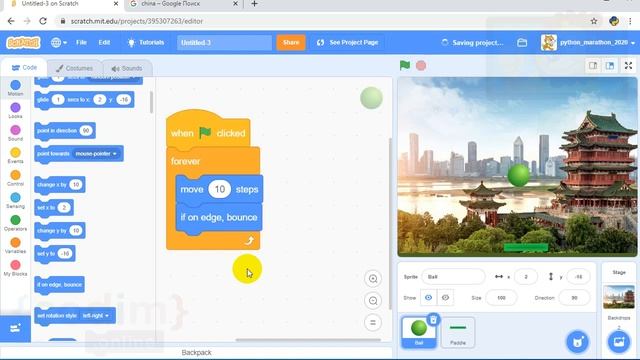Click workspace's if on edge, bounce block
This screenshot has width=640, height=360.
tap(219, 218)
